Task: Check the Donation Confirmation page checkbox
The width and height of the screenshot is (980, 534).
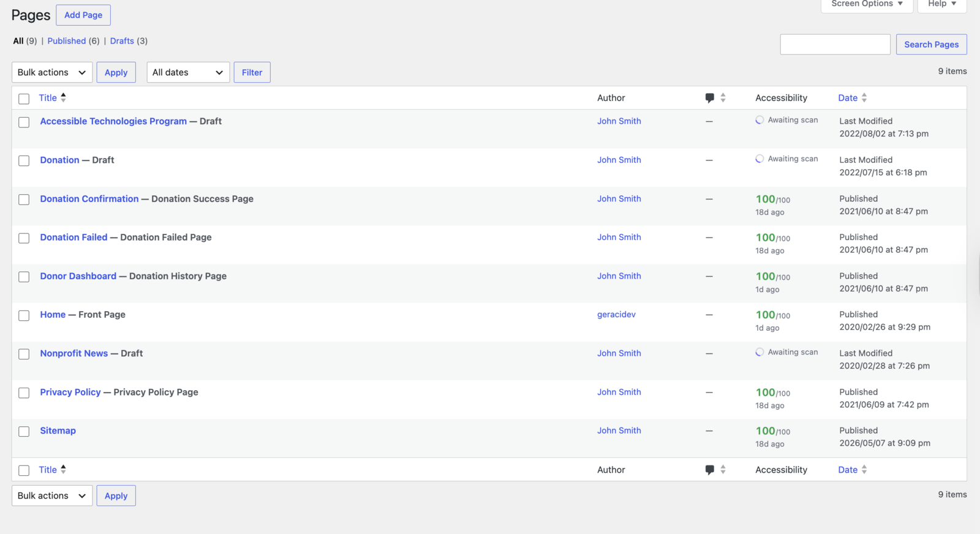Action: (24, 200)
